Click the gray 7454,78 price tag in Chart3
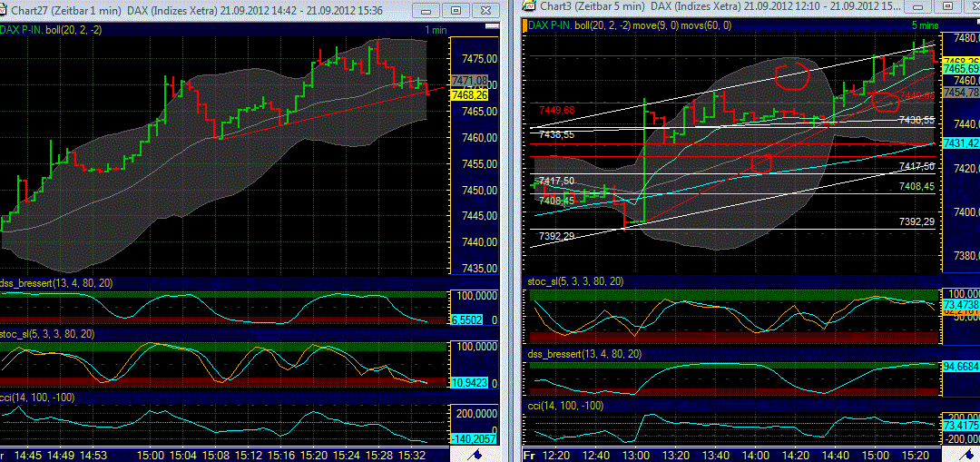This screenshot has width=980, height=462. (x=961, y=92)
